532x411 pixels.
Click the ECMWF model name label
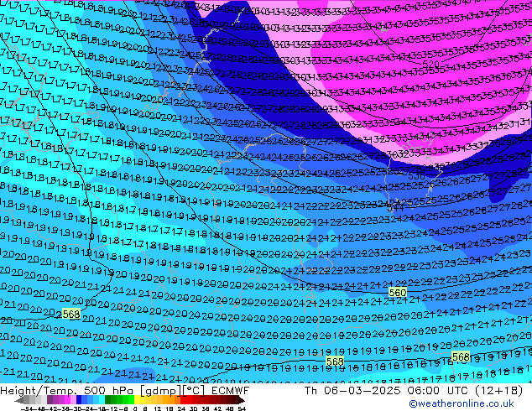coord(231,391)
